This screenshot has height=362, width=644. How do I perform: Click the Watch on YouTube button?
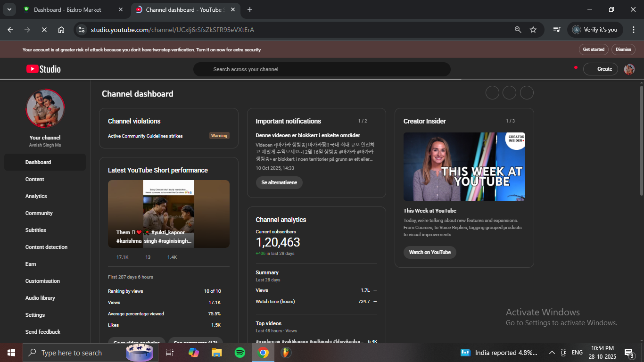[x=429, y=252]
